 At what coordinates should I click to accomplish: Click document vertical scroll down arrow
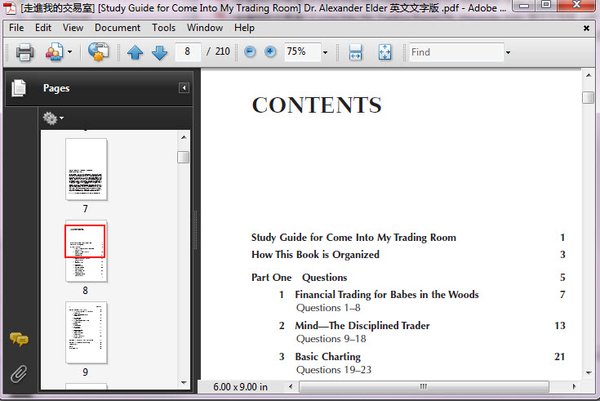pos(589,372)
